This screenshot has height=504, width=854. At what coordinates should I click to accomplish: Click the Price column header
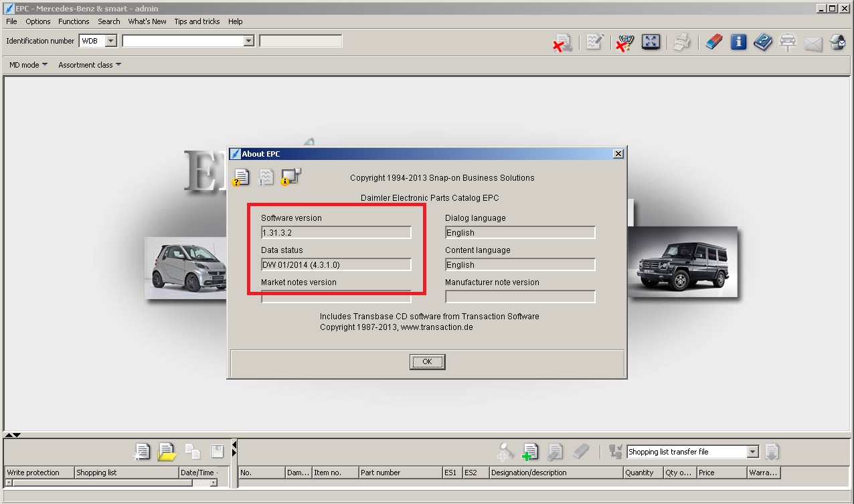tap(721, 473)
